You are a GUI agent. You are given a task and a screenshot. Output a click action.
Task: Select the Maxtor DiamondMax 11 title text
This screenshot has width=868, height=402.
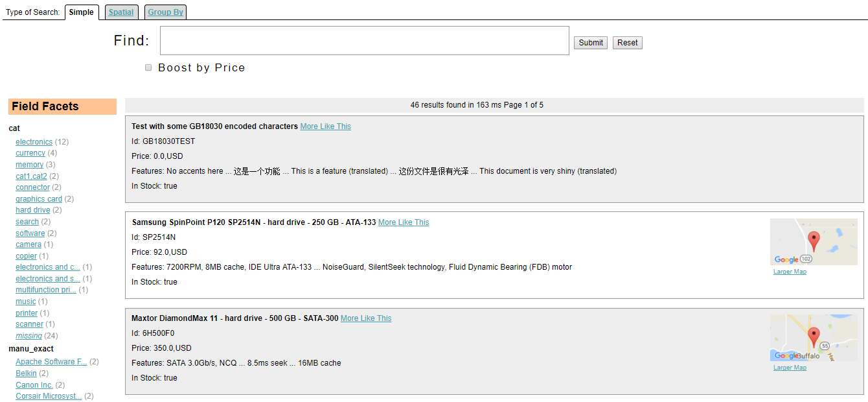click(234, 318)
